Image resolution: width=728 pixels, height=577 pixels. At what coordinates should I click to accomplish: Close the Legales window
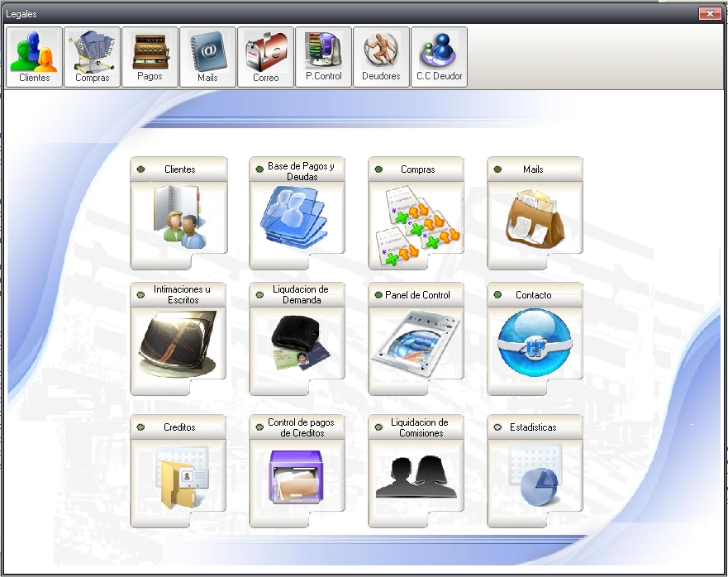point(710,13)
